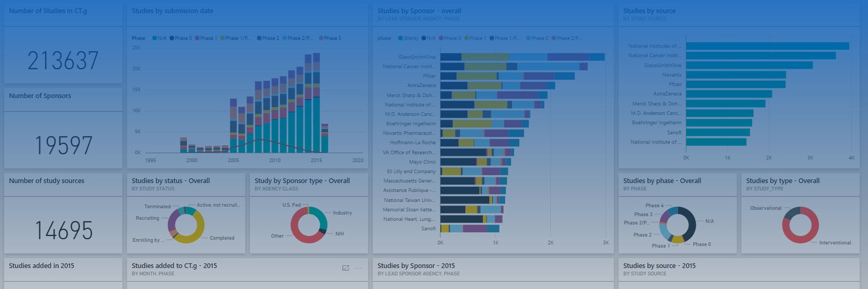Click the AstraZeneca bar in Studies by source
Image resolution: width=868 pixels, height=289 pixels.
[729, 94]
